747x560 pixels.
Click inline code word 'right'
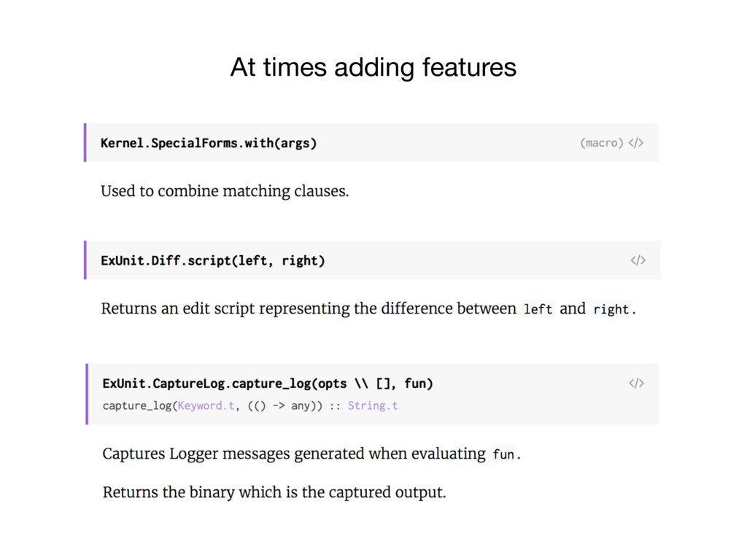[x=611, y=309]
